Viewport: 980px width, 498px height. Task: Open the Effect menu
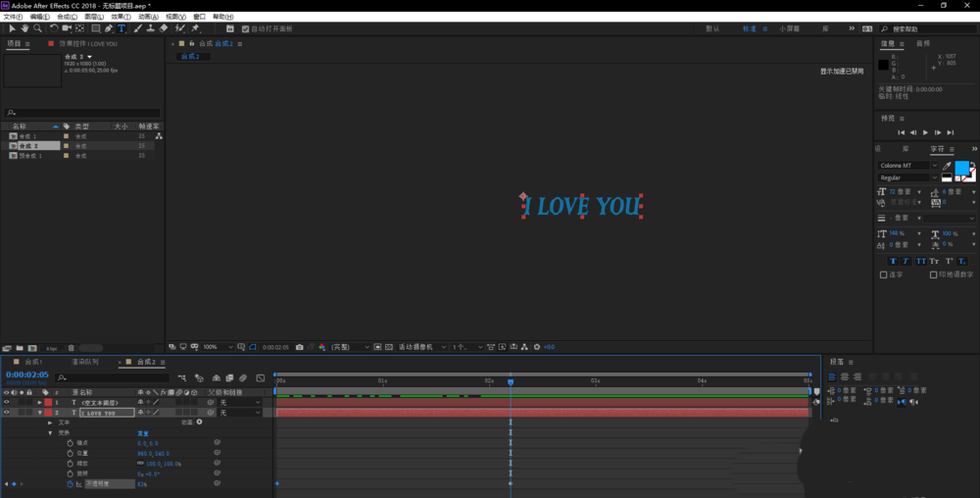(x=122, y=17)
